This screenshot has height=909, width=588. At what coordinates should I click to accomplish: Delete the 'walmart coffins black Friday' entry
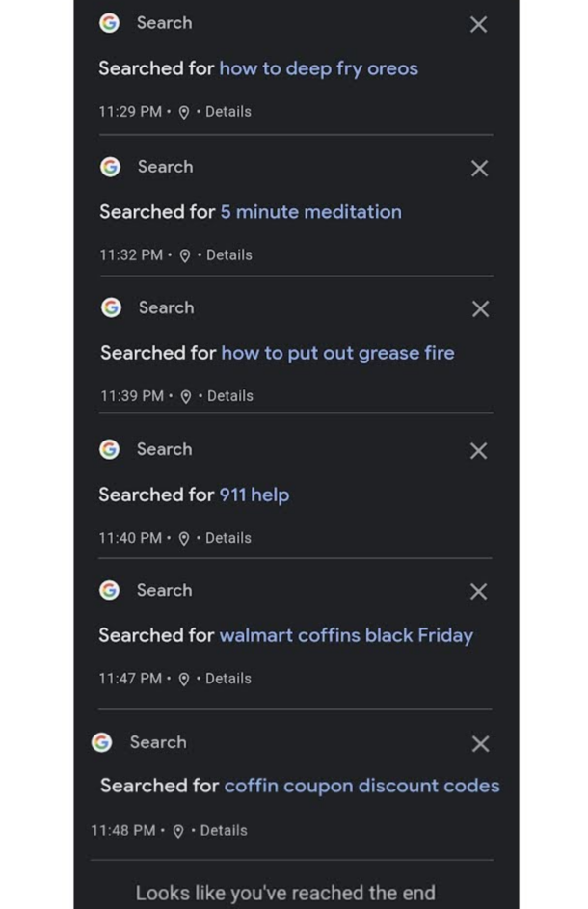pos(478,591)
